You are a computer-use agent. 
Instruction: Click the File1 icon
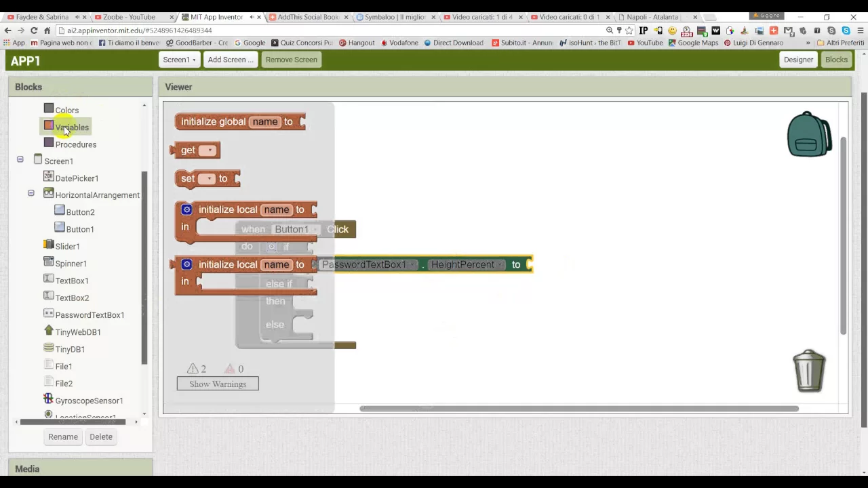coord(49,365)
